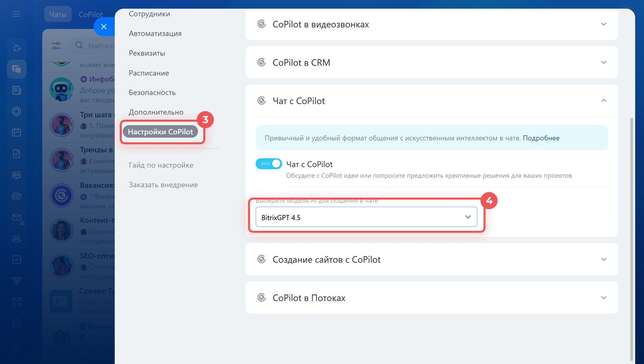Open the Инфобот chat avatar
644x364 pixels.
(61, 89)
